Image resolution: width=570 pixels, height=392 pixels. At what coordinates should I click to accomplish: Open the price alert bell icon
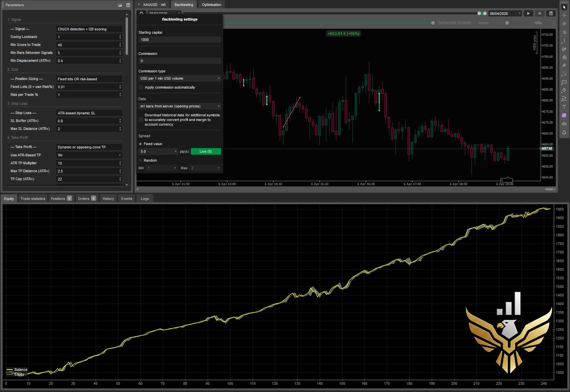(564, 132)
